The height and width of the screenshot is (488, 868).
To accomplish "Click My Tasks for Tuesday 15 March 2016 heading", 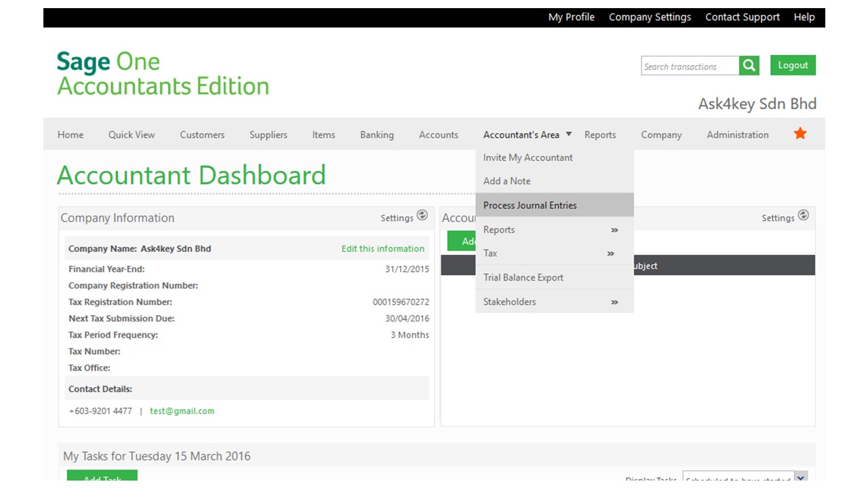I will 157,456.
